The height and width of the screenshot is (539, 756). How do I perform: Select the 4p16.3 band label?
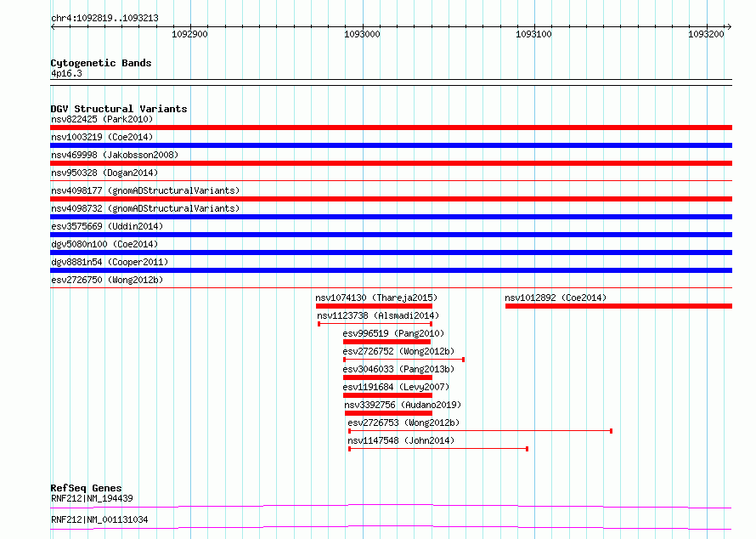[x=66, y=73]
